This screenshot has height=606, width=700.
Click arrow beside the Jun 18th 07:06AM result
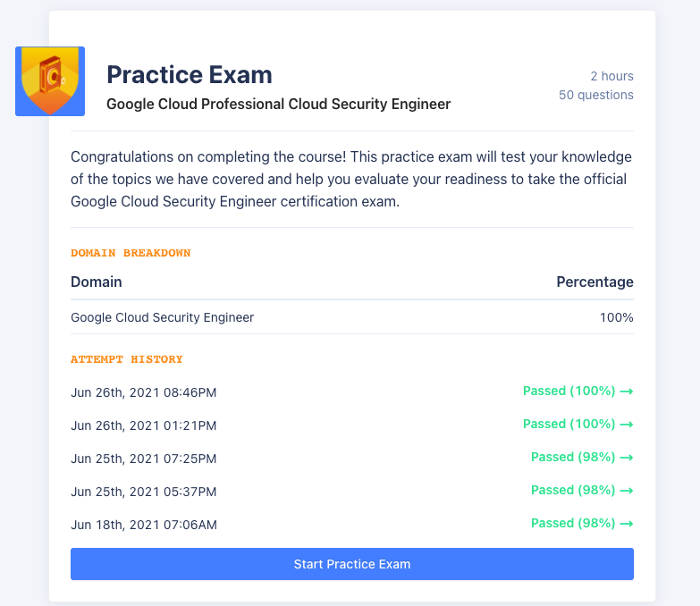click(x=627, y=523)
